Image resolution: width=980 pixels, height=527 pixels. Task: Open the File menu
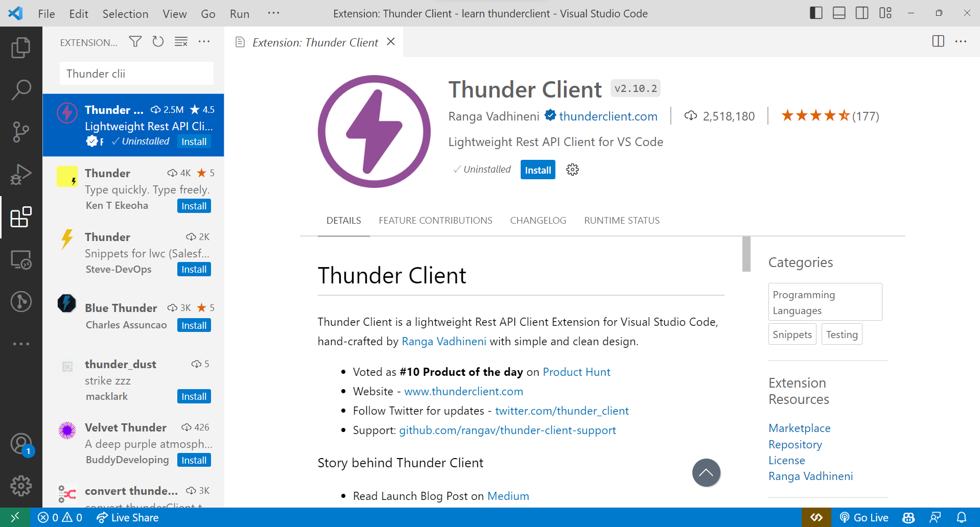click(46, 14)
